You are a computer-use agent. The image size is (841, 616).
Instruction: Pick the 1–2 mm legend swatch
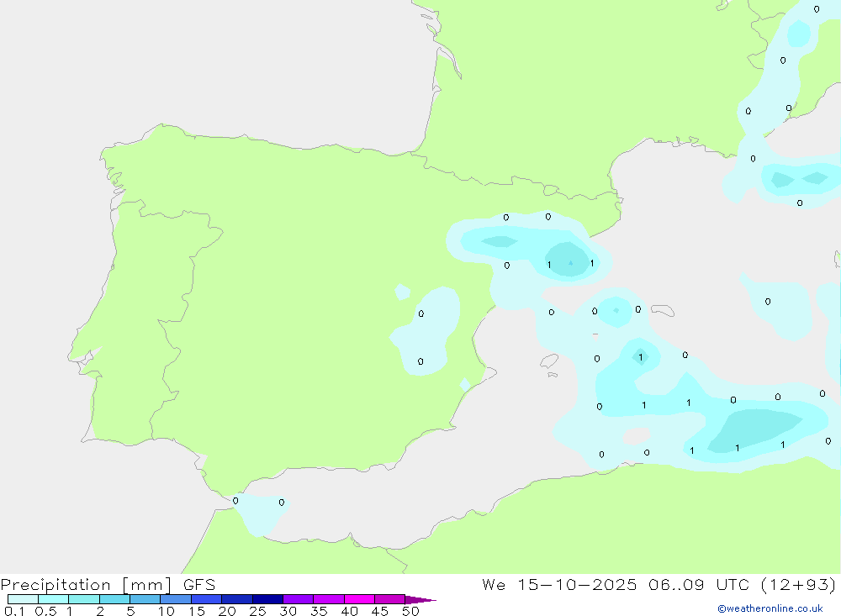click(84, 599)
